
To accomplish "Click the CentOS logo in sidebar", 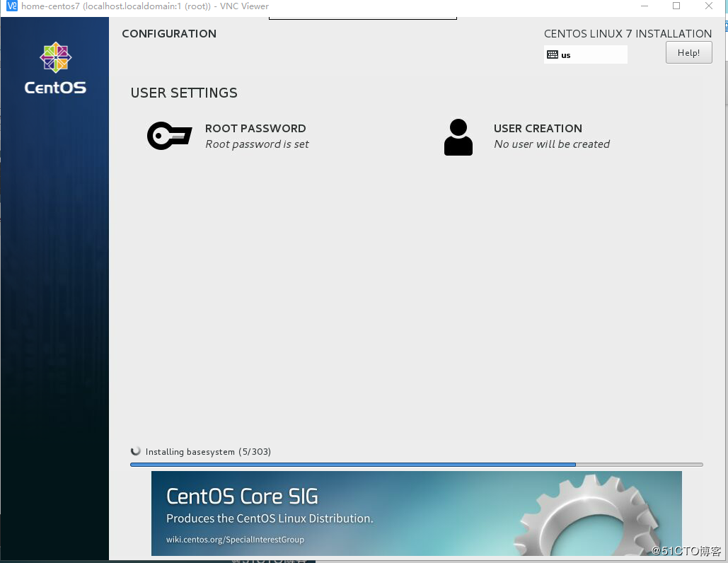I will click(55, 68).
